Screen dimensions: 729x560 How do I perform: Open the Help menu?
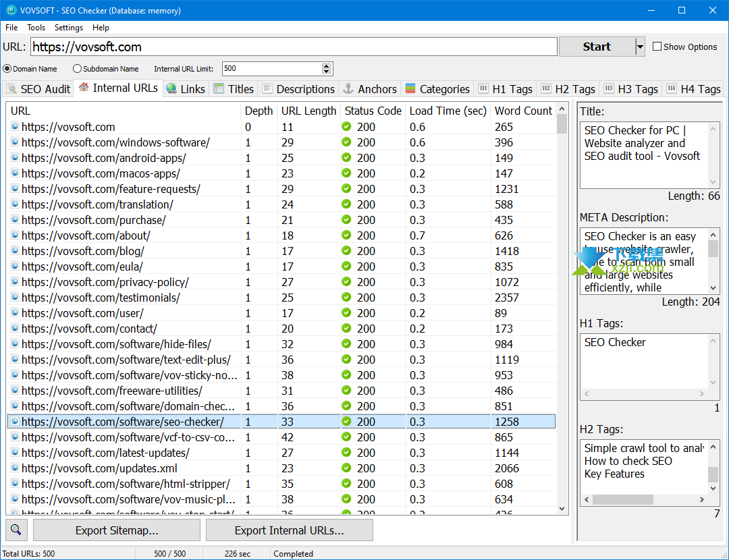click(101, 28)
